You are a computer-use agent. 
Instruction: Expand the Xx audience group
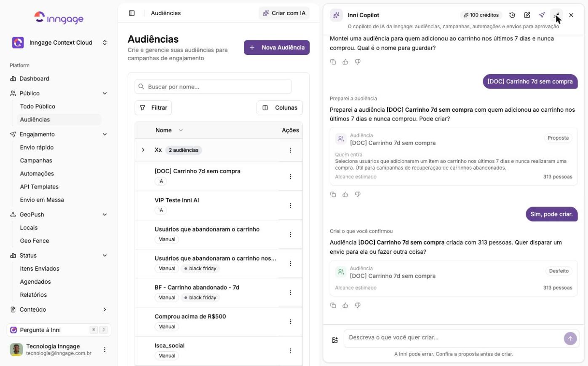point(143,150)
